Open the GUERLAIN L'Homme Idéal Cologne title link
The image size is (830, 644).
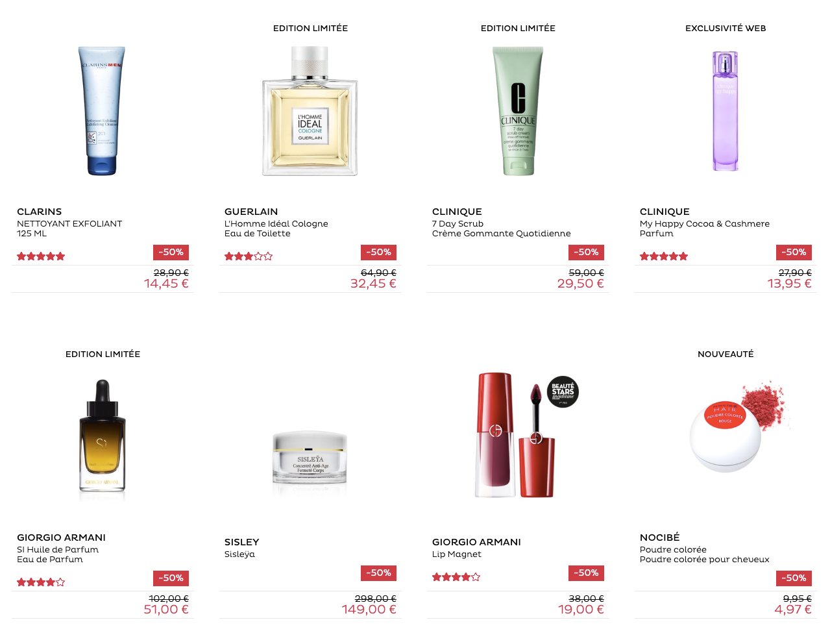[276, 222]
